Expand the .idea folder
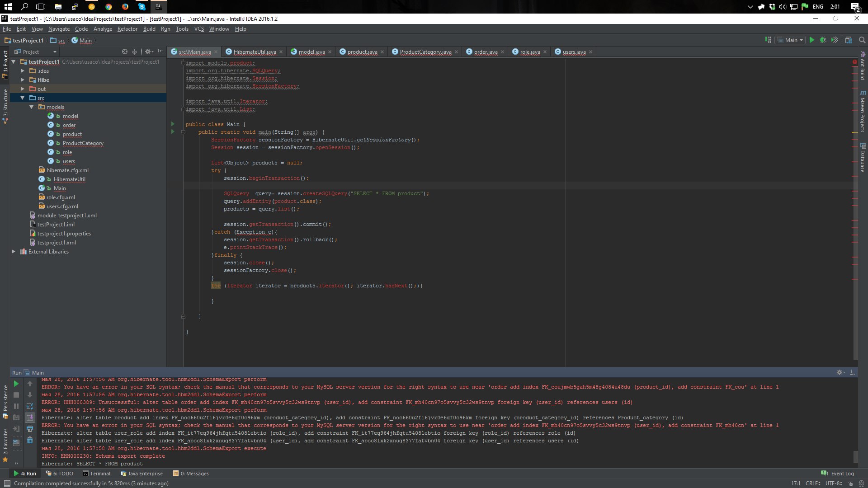This screenshot has height=488, width=868. pos(22,70)
